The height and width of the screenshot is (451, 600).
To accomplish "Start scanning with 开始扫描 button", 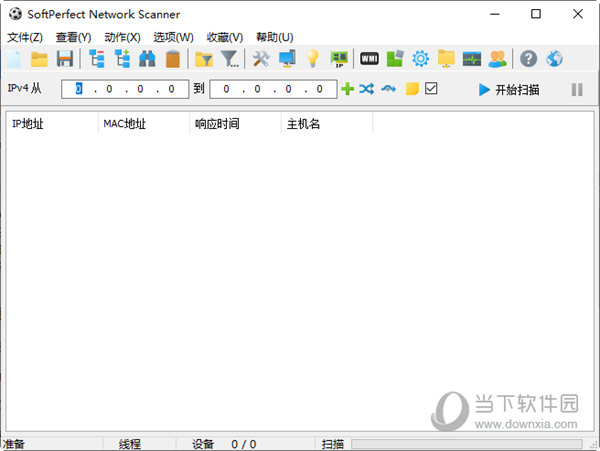I will pos(509,90).
